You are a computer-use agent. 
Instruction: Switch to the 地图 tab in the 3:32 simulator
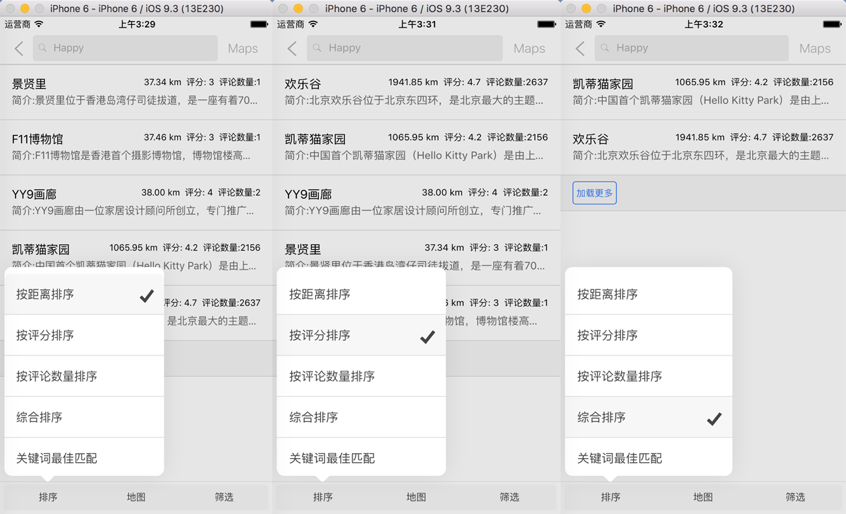[703, 497]
